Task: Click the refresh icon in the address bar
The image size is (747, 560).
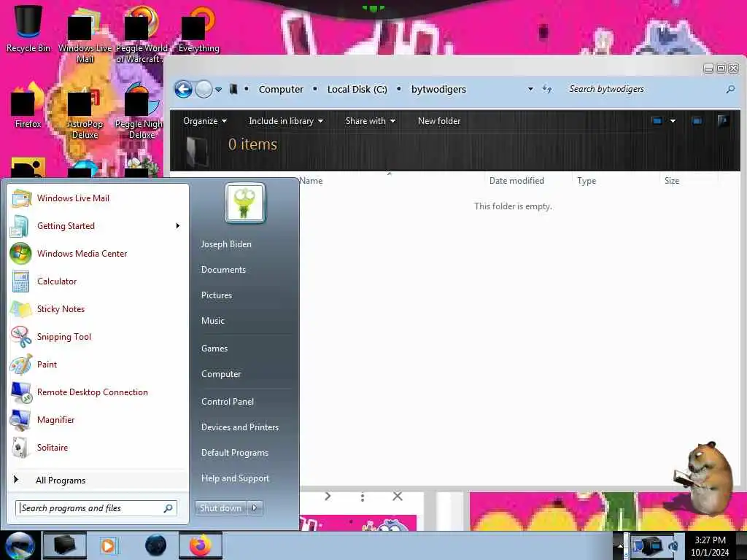Action: pos(547,89)
